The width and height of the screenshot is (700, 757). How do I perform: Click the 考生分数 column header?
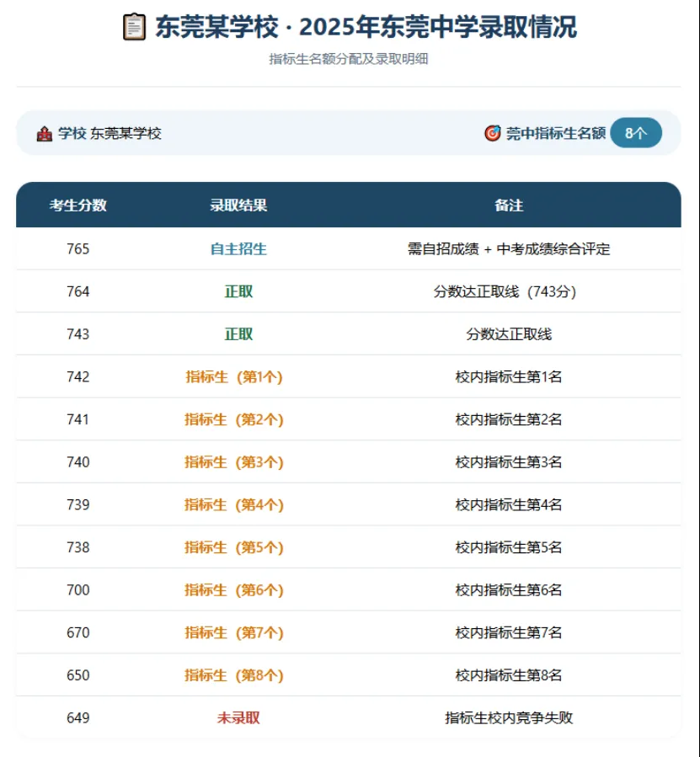point(77,205)
